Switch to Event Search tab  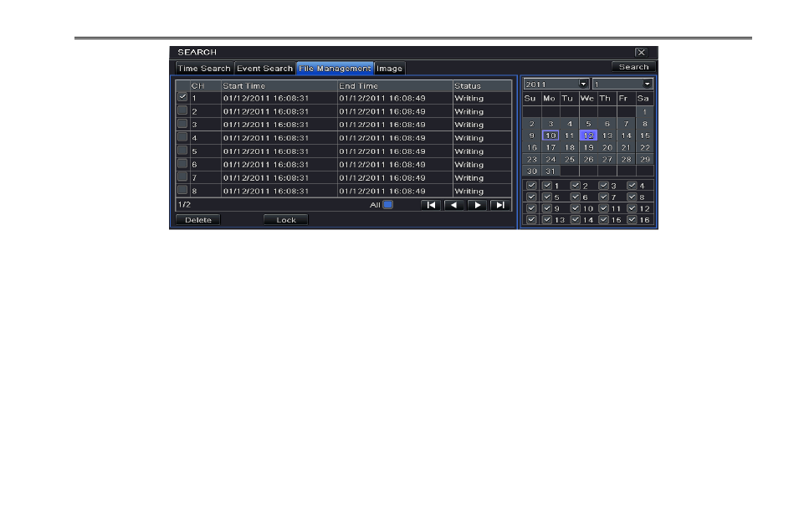(264, 69)
